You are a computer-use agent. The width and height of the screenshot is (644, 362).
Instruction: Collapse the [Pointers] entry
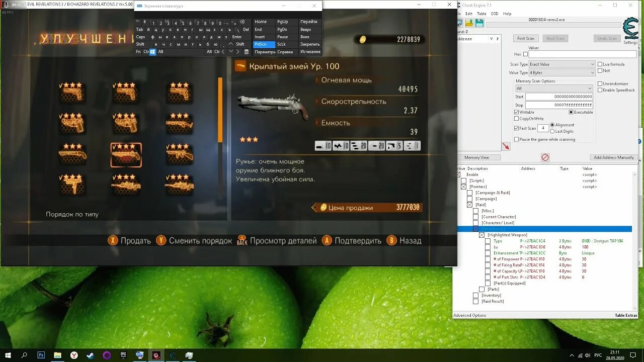pos(463,187)
